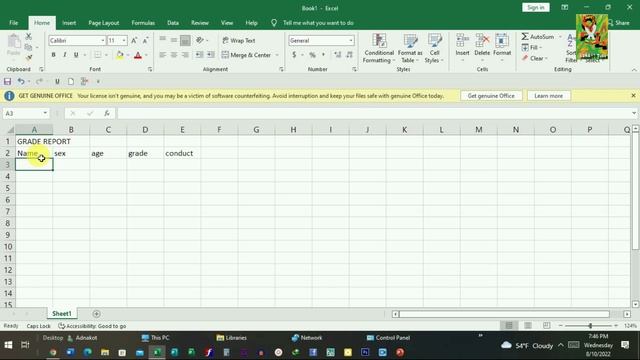
Task: Expand the Merge & Center dropdown arrow
Action: point(277,55)
